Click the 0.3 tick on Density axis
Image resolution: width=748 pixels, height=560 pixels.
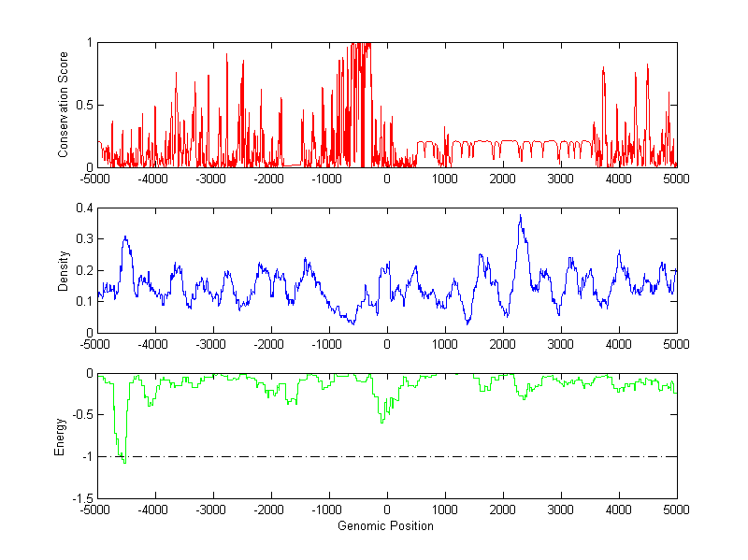[82, 239]
